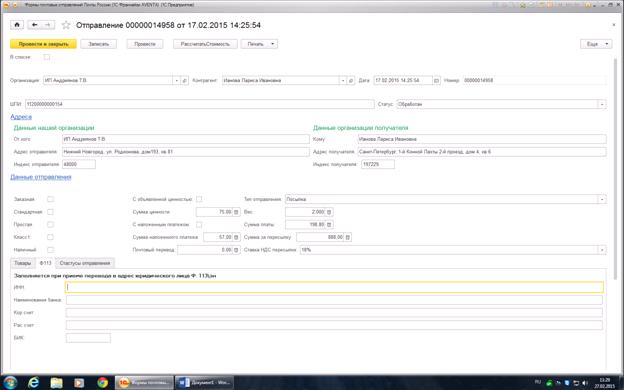This screenshot has height=390, width=624.
Task: Enable the Класс 1 checkbox
Action: tap(50, 237)
